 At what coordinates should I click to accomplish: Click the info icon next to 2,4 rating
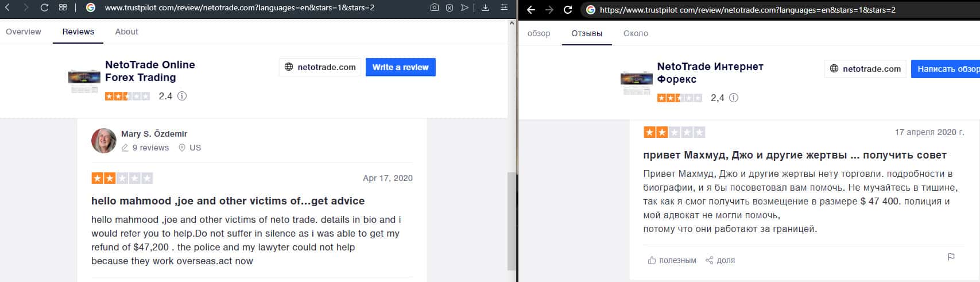[x=734, y=98]
